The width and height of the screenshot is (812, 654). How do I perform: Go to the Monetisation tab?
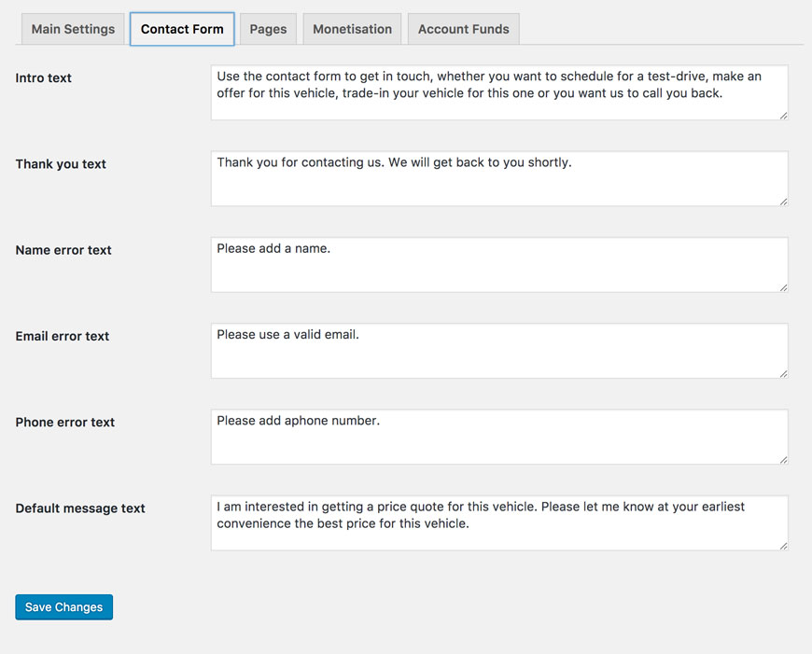pyautogui.click(x=352, y=29)
